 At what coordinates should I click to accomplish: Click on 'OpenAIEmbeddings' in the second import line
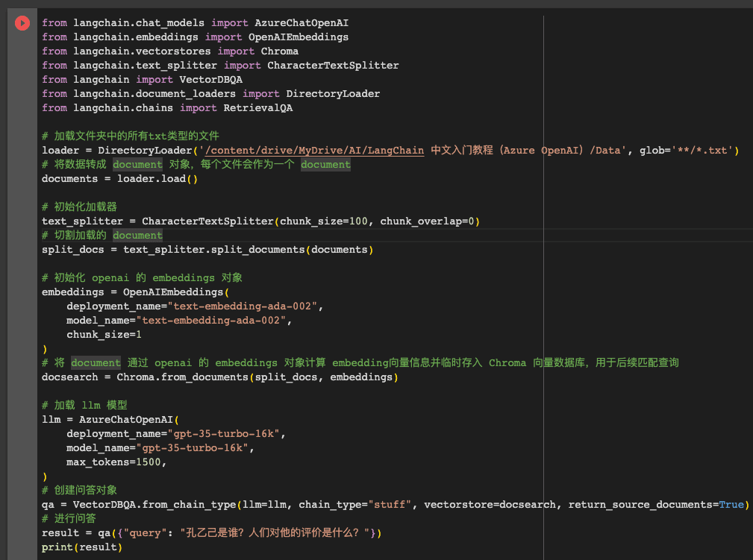click(299, 37)
